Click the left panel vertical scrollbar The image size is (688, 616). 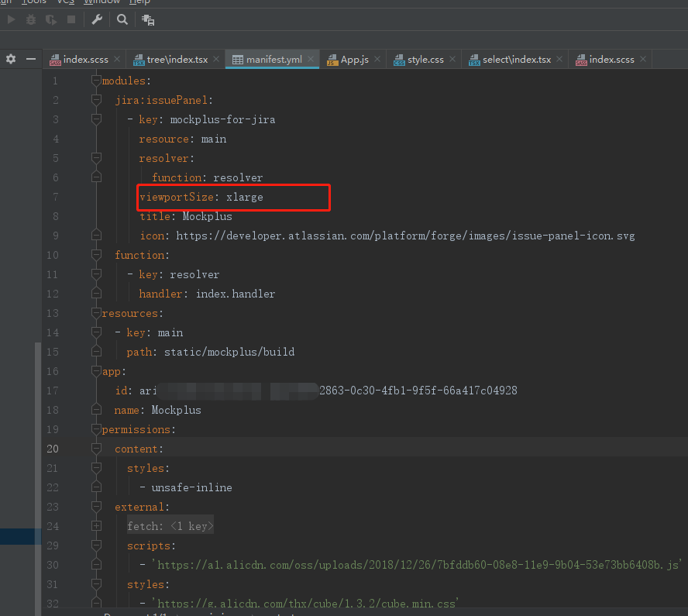click(x=38, y=479)
